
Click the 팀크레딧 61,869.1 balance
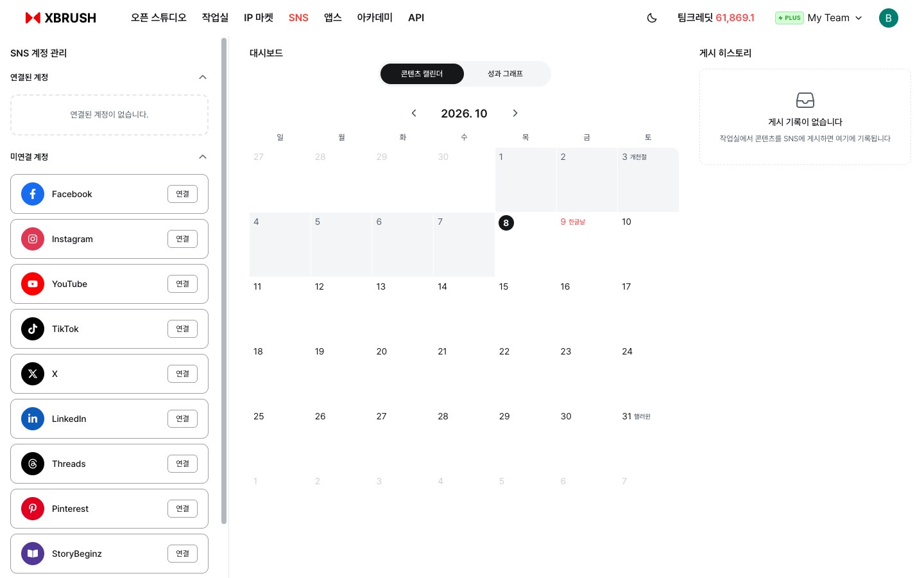(715, 18)
